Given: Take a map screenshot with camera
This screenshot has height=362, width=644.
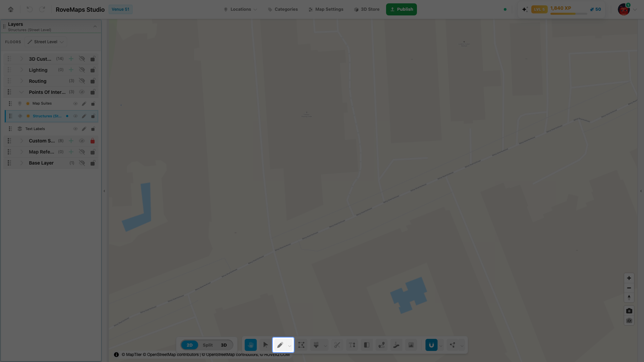Looking at the screenshot, I should [629, 311].
